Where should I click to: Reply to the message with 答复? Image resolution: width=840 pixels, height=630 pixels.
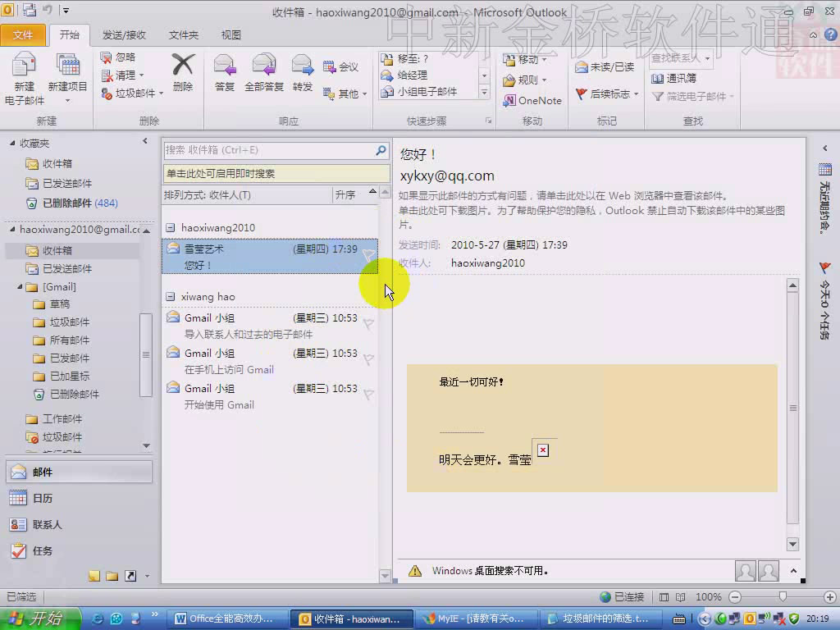[x=225, y=73]
